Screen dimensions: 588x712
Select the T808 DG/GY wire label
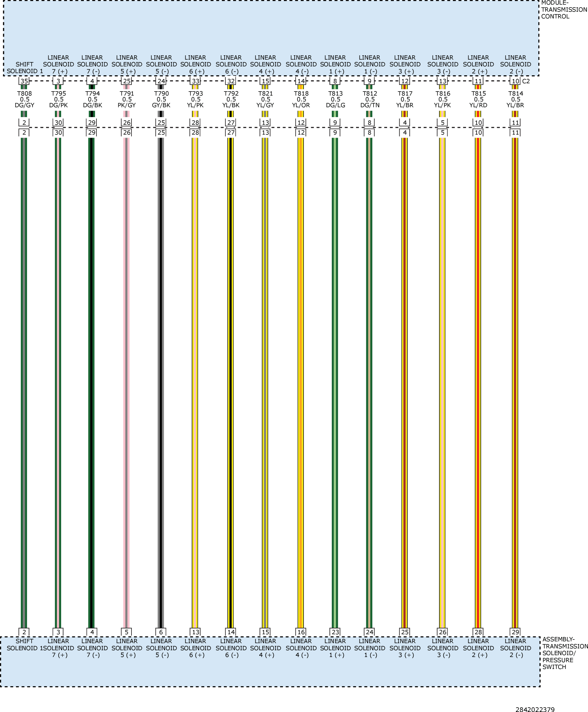(24, 99)
